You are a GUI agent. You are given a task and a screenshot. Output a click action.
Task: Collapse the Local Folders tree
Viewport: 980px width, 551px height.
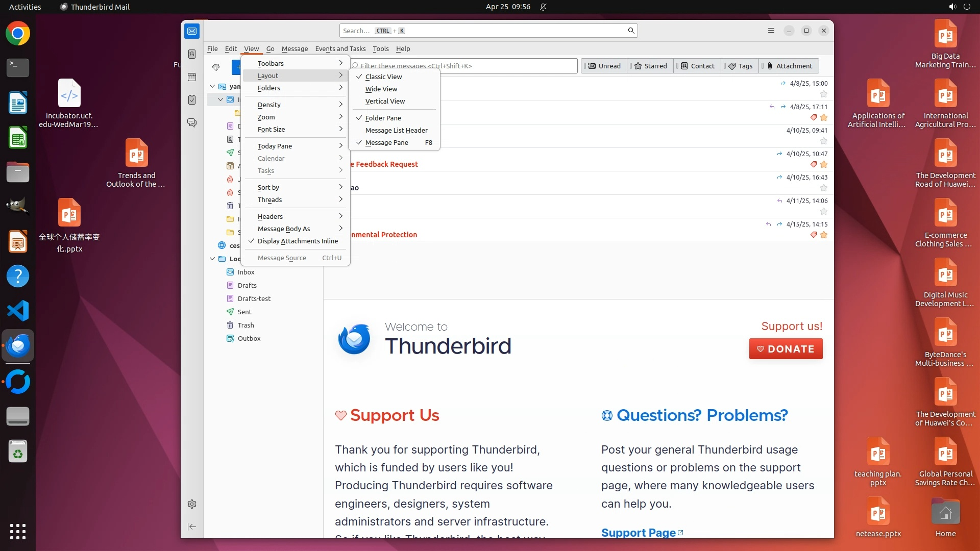[212, 259]
